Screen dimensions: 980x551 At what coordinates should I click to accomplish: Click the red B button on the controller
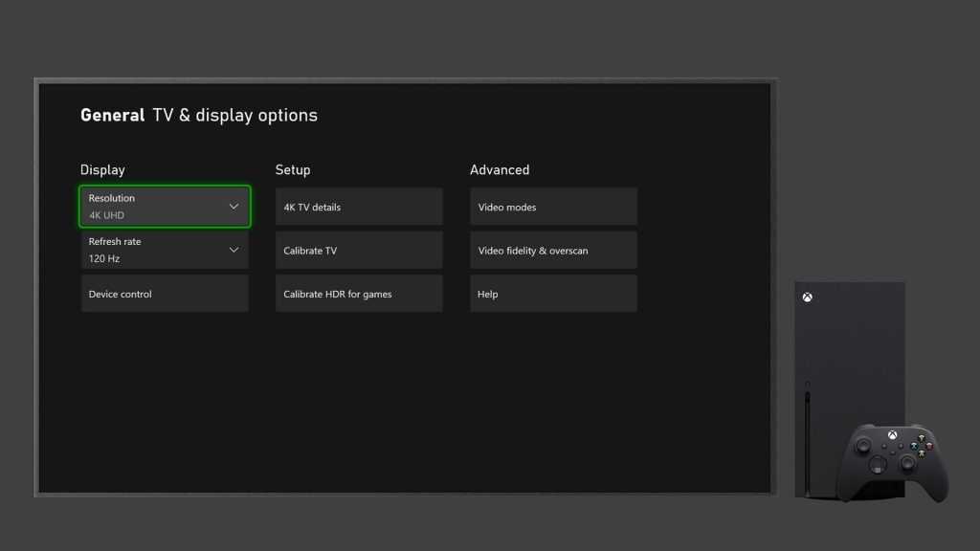pos(929,446)
